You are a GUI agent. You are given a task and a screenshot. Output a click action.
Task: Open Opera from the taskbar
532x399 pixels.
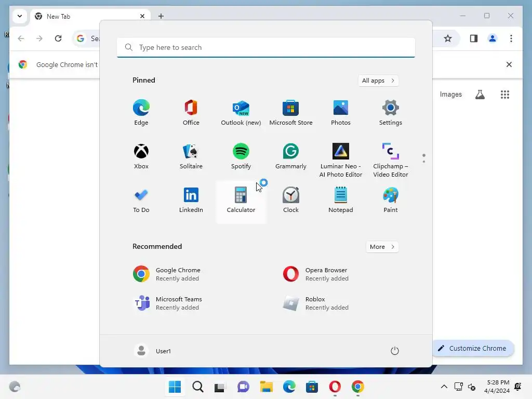(335, 387)
